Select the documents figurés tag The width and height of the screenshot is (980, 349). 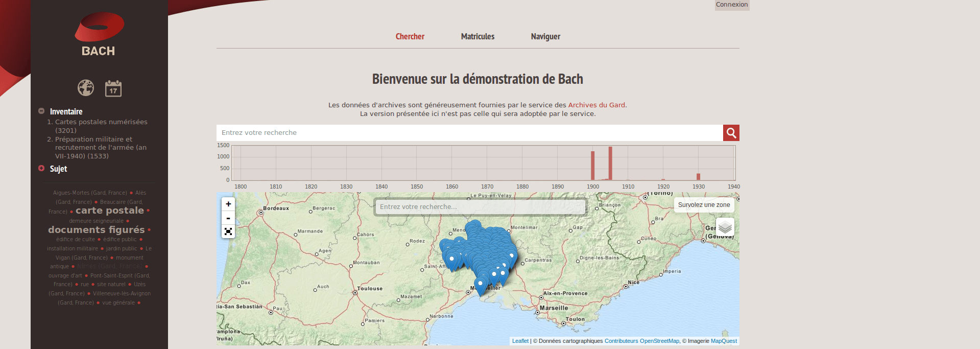click(x=97, y=230)
